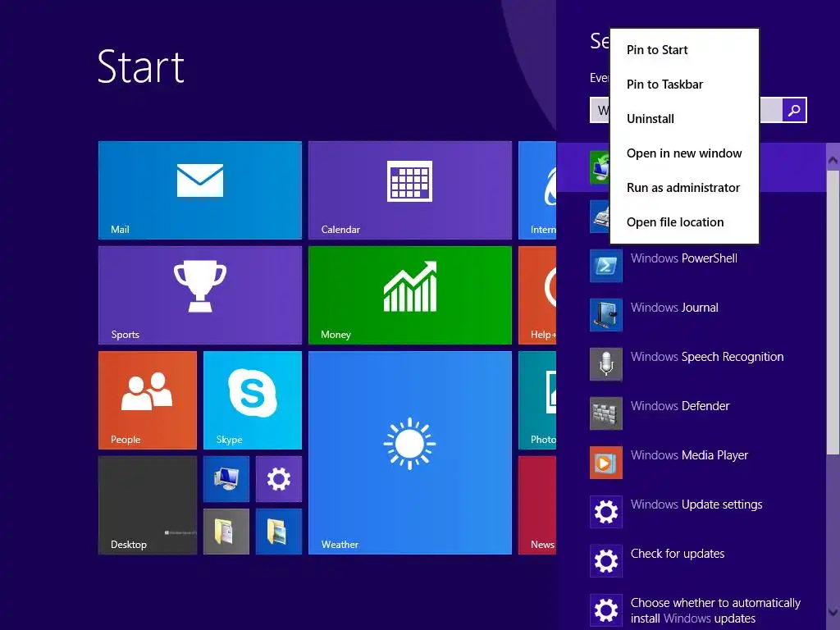Click the Windows Journal icon

tap(606, 315)
